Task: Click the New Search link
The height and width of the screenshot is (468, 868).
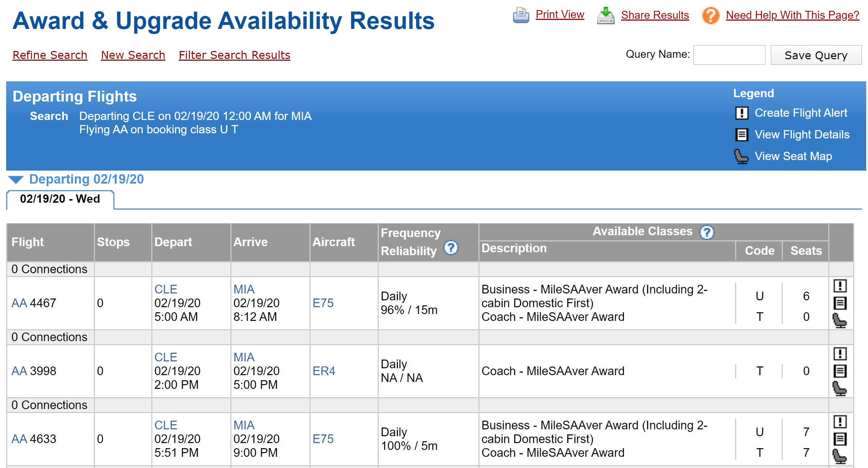Action: (133, 55)
